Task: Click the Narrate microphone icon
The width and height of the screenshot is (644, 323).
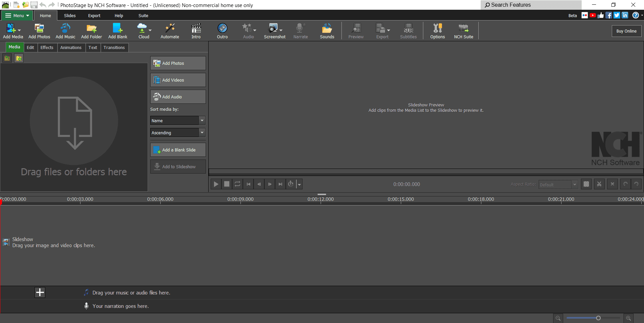Action: click(x=301, y=31)
